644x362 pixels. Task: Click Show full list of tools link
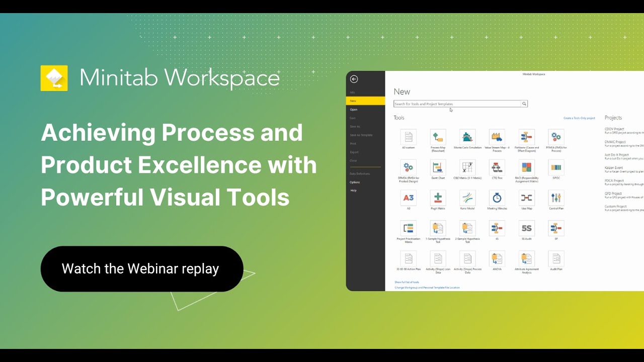pyautogui.click(x=407, y=283)
